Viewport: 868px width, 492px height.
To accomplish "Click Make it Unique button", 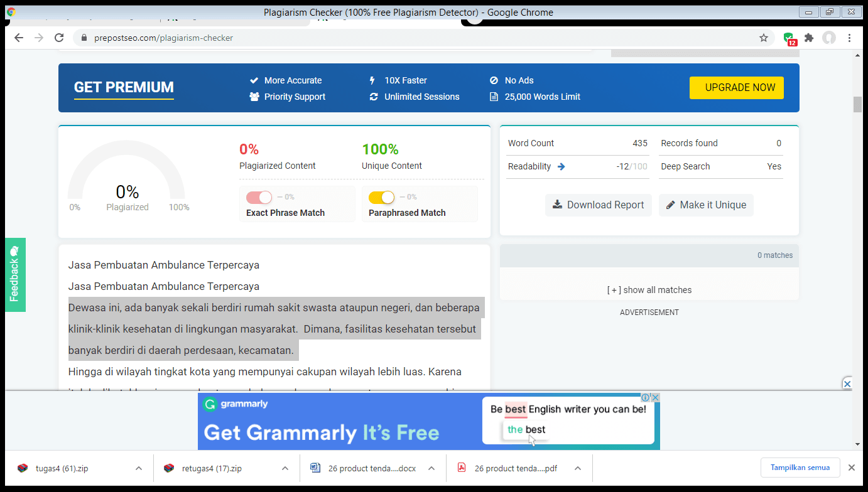I will 705,205.
